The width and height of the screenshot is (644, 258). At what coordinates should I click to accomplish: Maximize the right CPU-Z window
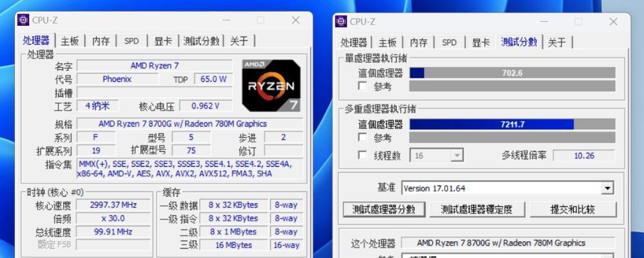click(578, 21)
